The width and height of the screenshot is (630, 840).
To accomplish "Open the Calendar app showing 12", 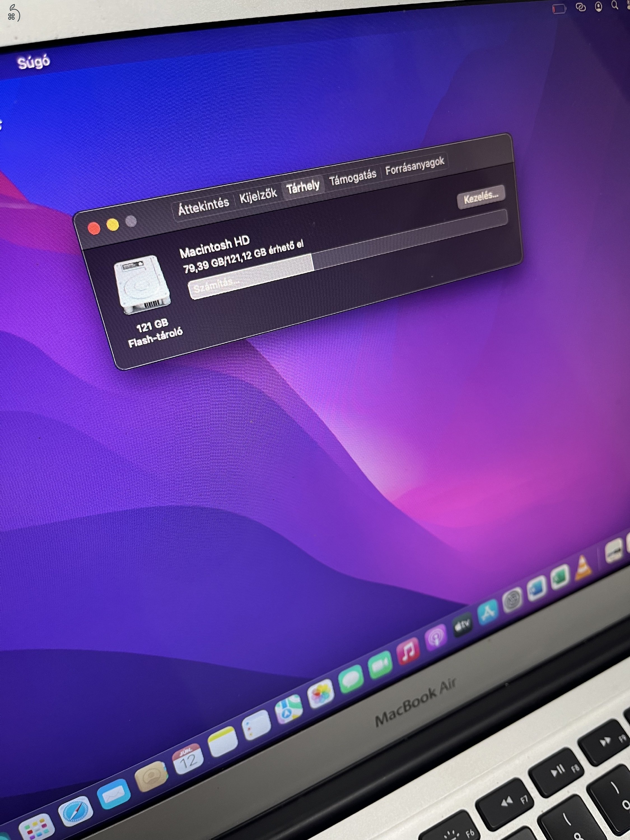I will (x=188, y=759).
